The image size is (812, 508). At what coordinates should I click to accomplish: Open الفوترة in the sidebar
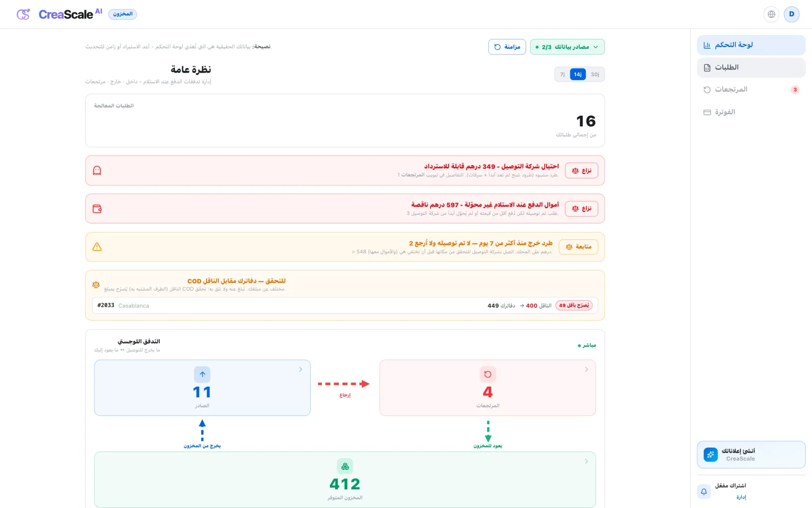(751, 112)
